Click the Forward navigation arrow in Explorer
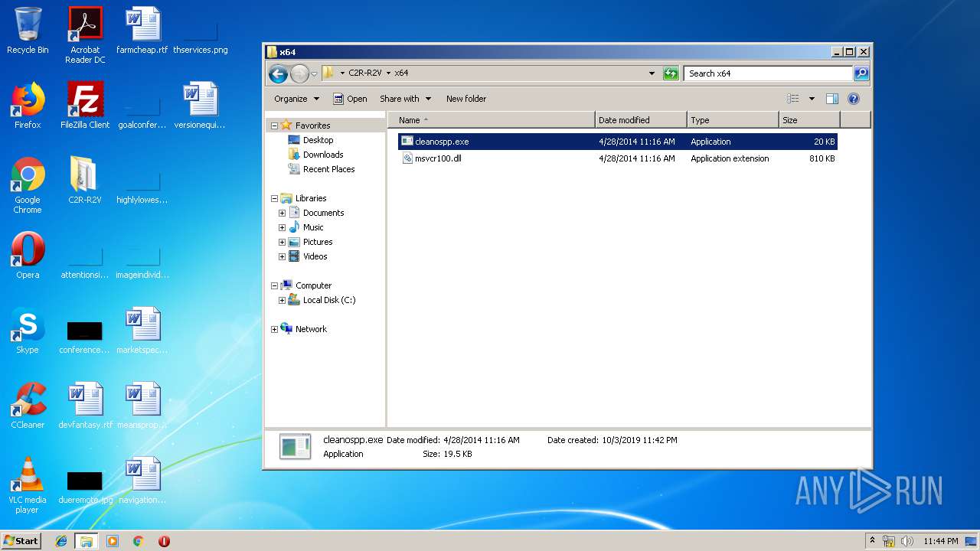Viewport: 980px width, 551px height. tap(299, 73)
